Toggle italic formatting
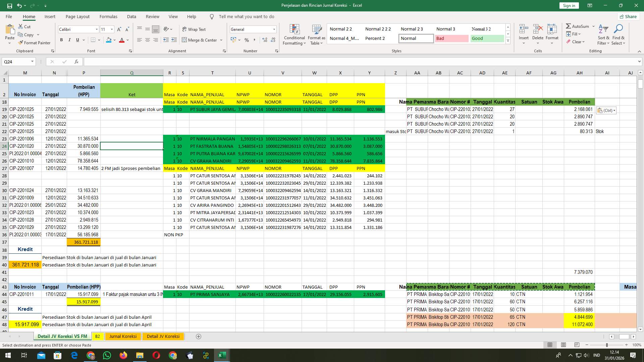644x362 pixels. coord(69,40)
